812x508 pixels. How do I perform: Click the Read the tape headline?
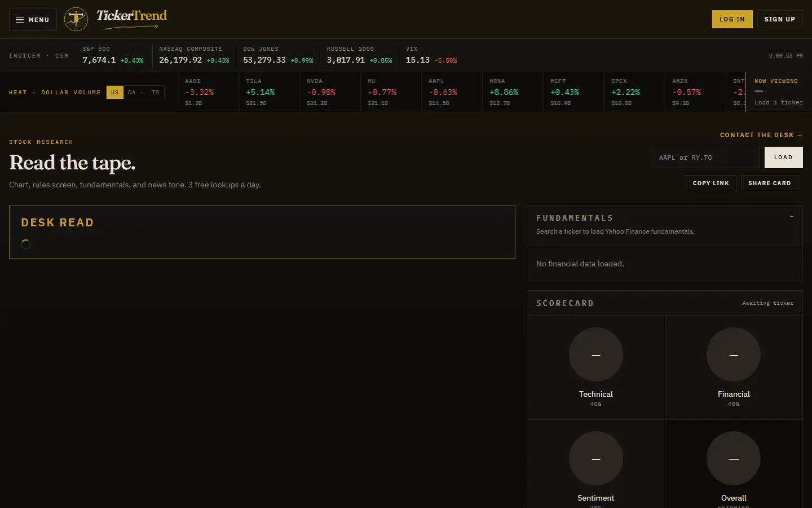[x=72, y=163]
